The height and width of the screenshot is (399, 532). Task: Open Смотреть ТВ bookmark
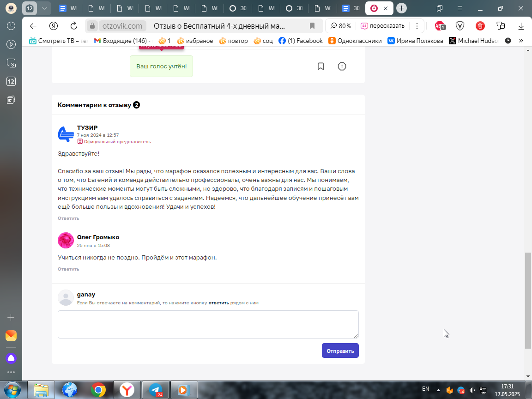click(58, 41)
